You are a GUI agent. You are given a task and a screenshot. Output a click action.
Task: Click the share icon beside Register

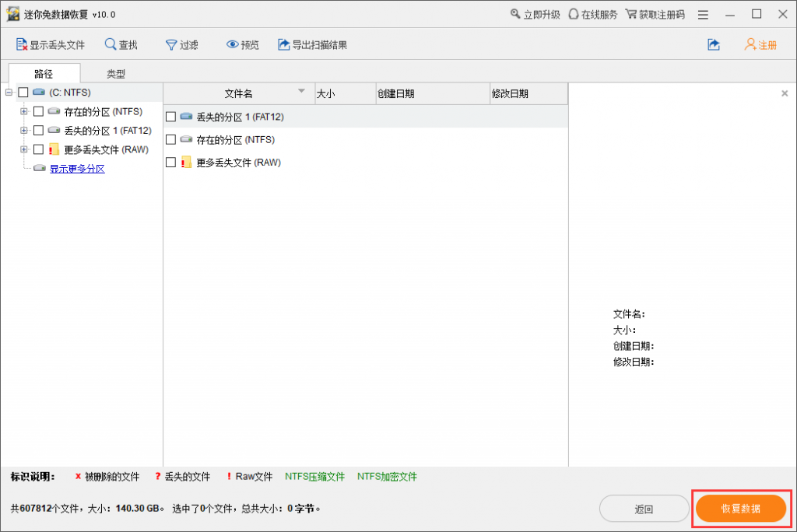point(714,44)
